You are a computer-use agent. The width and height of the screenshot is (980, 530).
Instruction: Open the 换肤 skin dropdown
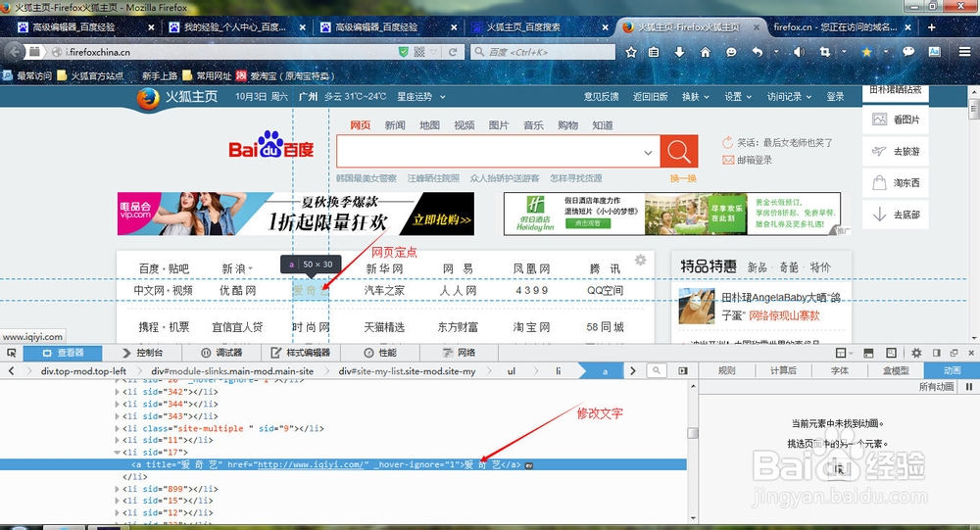(696, 97)
